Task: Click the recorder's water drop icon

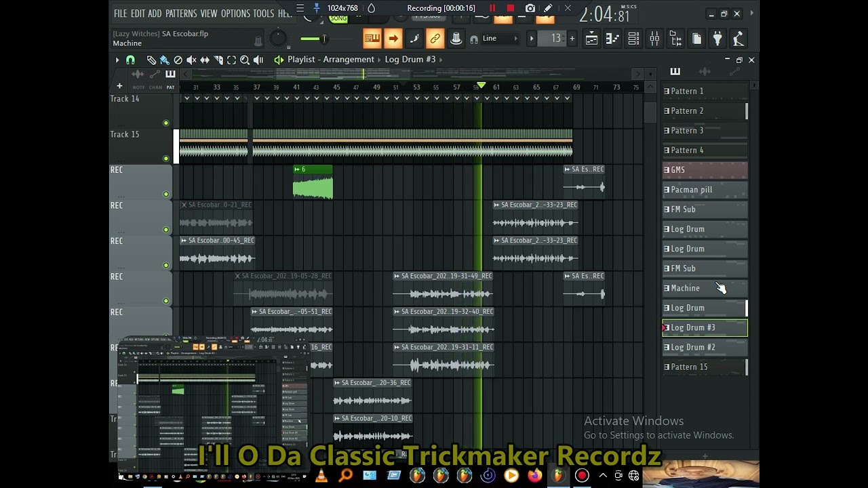Action: 371,8
